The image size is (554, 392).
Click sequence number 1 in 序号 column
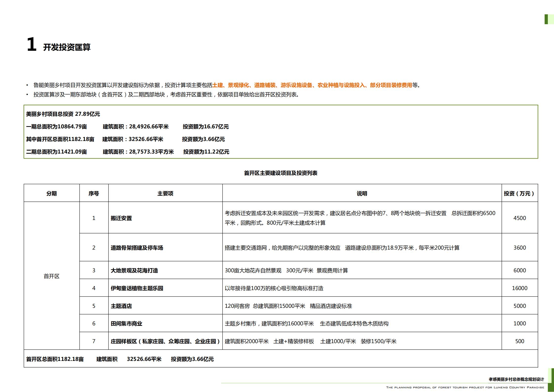coord(94,218)
